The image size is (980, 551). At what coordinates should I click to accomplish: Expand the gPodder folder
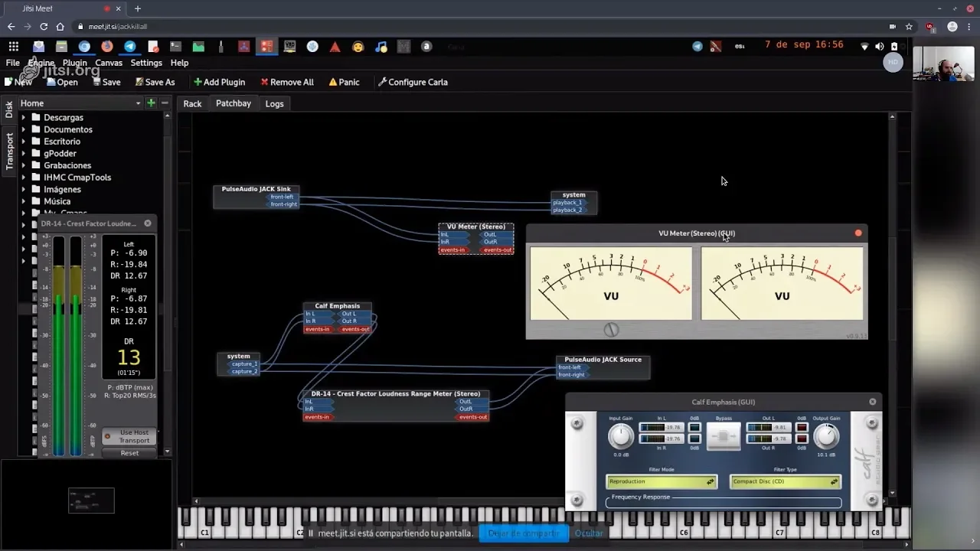tap(24, 153)
